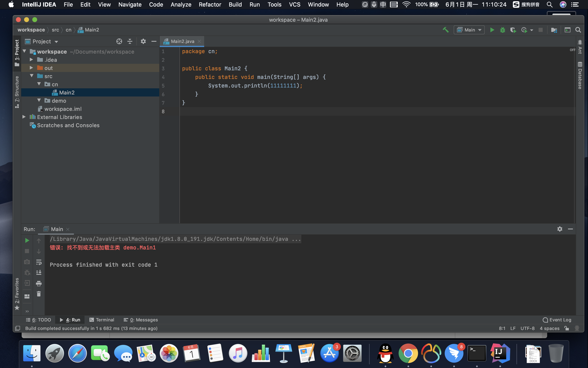
Task: Open the Event Log
Action: (x=557, y=320)
